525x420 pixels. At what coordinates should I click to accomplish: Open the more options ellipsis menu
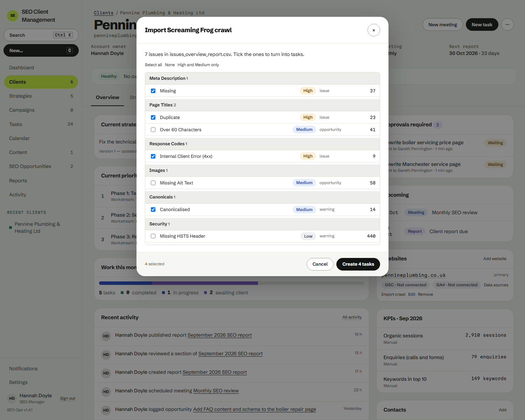pos(507,24)
